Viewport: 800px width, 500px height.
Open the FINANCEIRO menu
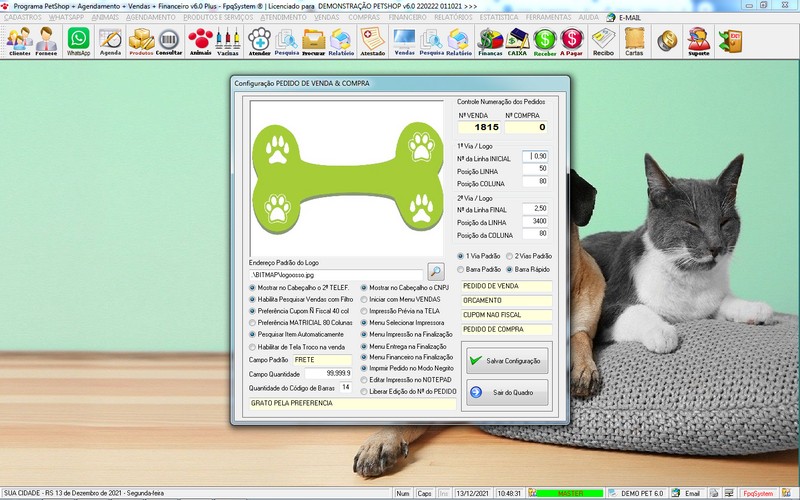(407, 17)
